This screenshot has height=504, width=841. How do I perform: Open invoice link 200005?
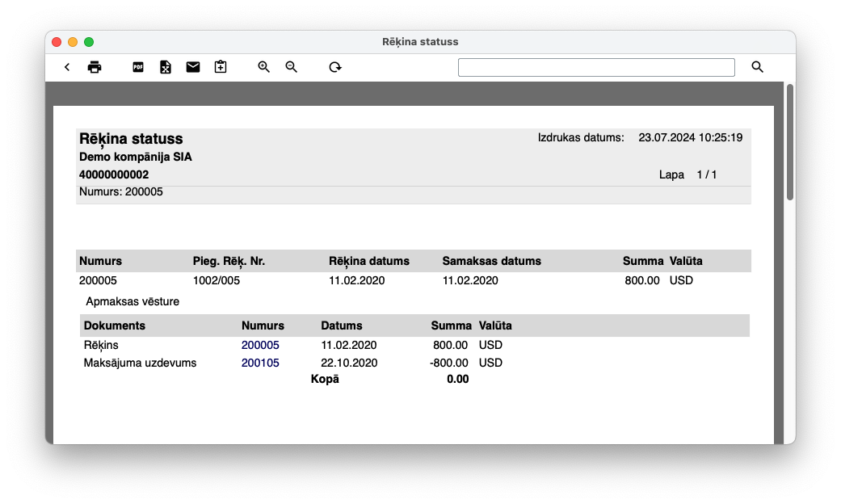coord(260,345)
